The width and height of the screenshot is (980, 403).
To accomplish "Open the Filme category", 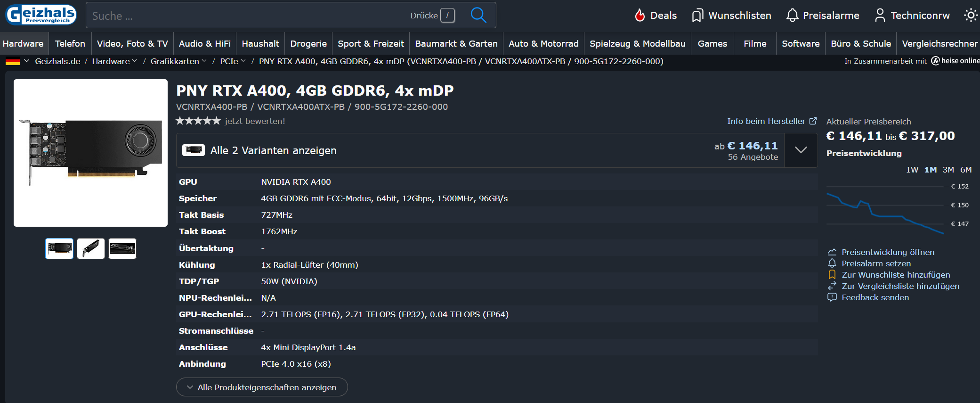I will (x=755, y=43).
